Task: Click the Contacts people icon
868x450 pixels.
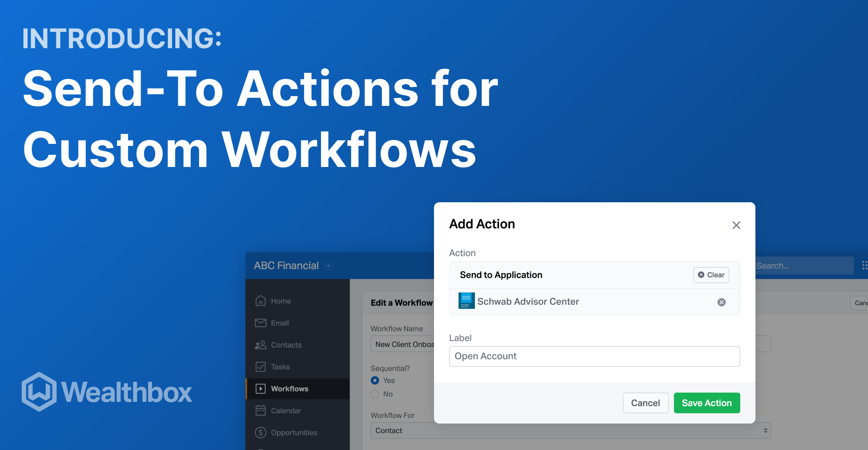Action: pos(260,345)
